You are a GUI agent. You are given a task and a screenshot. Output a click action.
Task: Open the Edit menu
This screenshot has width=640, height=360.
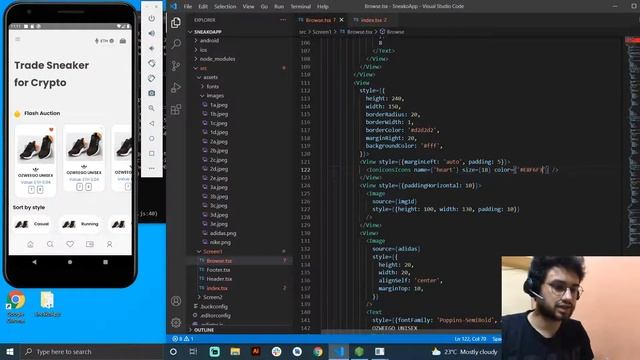[203, 7]
